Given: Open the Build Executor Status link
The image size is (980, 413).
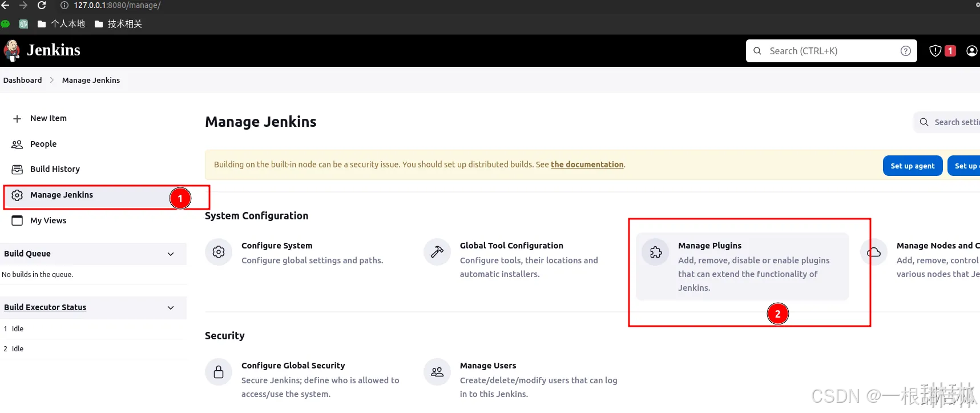Looking at the screenshot, I should point(45,307).
